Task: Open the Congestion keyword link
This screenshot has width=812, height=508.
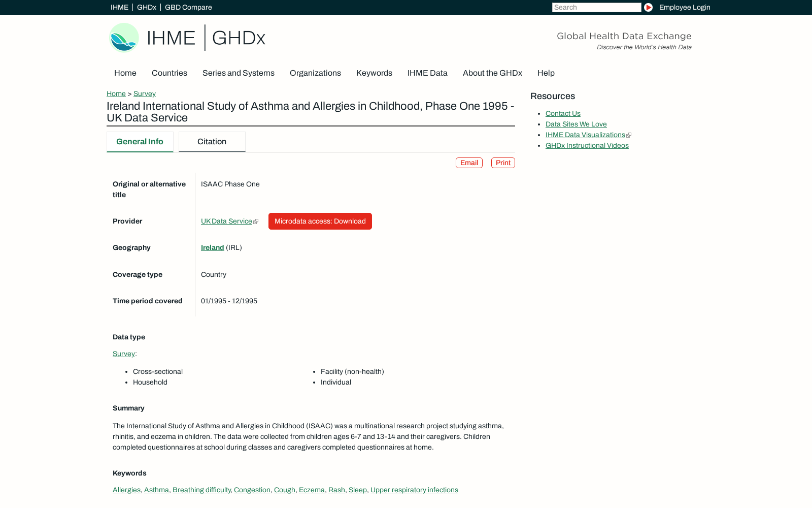Action: click(x=252, y=490)
